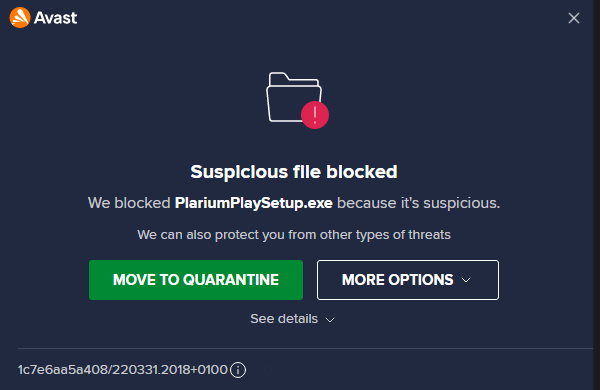Click the See details link text
Image resolution: width=600 pixels, height=390 pixels.
[x=284, y=319]
